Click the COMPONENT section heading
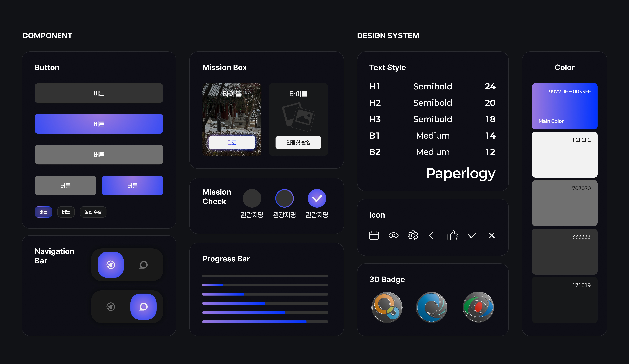Viewport: 629px width, 364px height. tap(47, 36)
